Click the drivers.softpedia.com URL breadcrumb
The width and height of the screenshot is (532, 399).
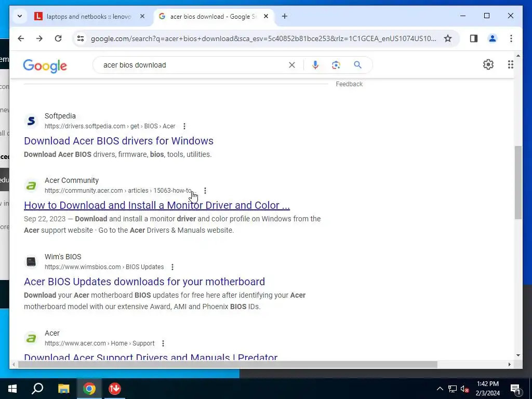pos(110,126)
